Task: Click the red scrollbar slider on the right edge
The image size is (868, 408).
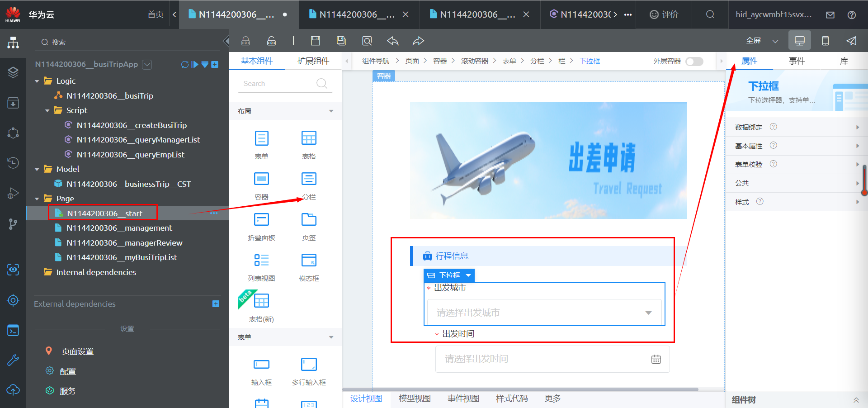Action: tap(864, 180)
